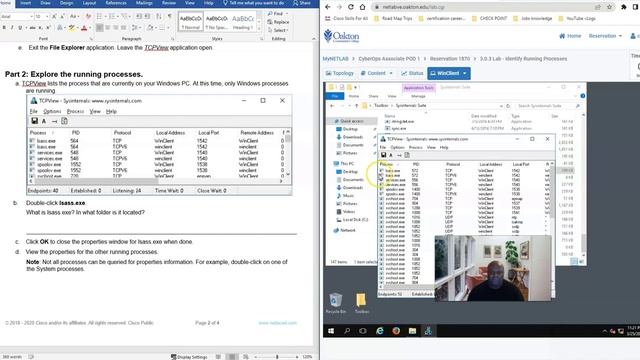This screenshot has width=640, height=360.
Task: Switch to the Topology tab
Action: point(340,73)
